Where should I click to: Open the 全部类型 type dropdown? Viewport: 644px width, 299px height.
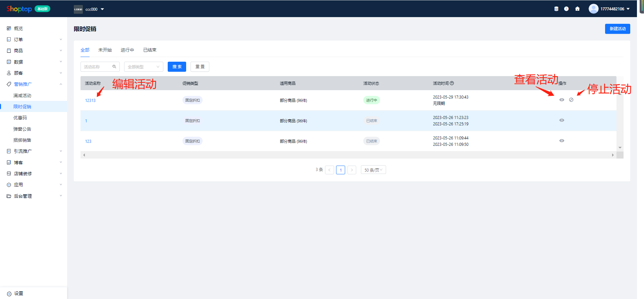coord(144,67)
